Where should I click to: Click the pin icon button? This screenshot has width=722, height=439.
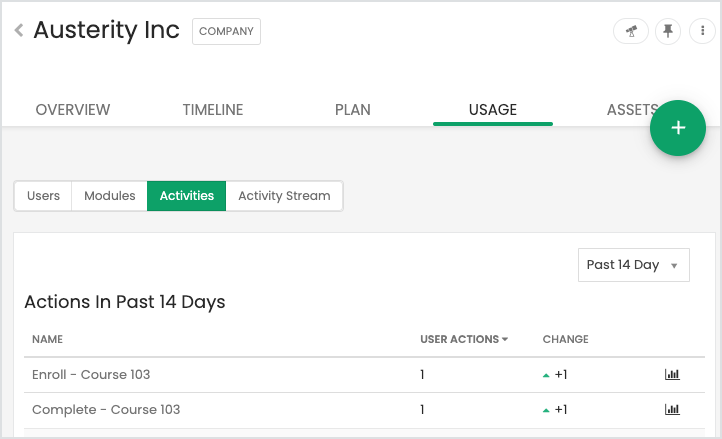[668, 31]
